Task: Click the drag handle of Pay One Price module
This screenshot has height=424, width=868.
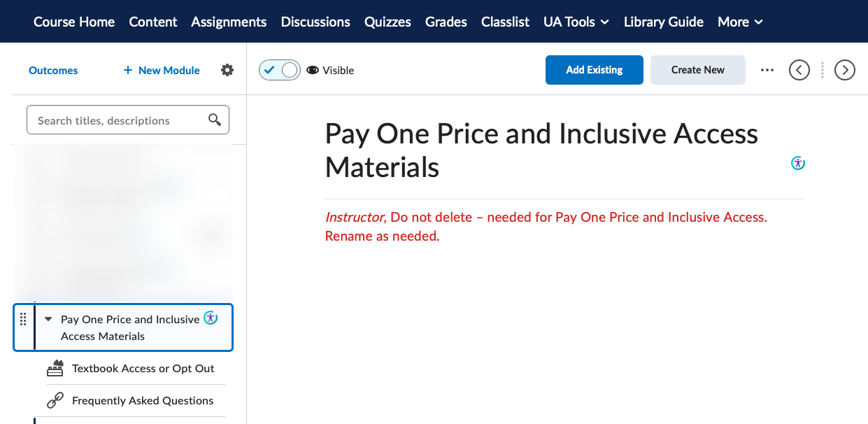Action: point(22,319)
